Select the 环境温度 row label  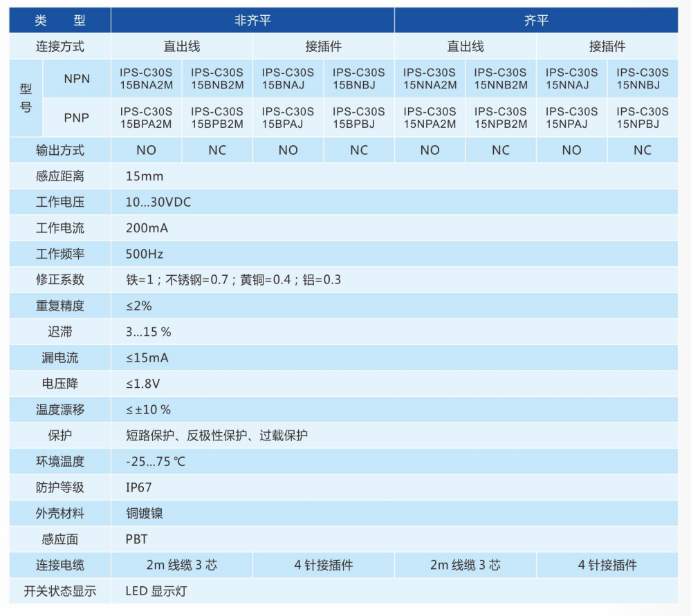click(x=60, y=461)
